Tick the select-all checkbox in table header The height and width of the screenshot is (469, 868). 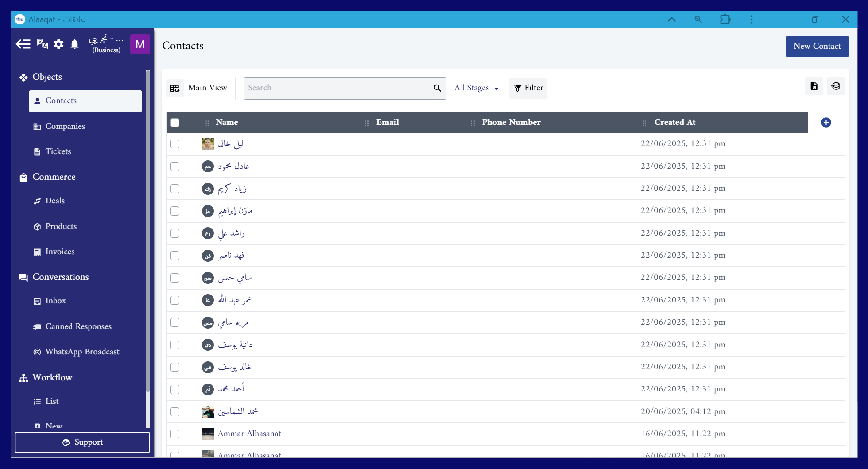click(175, 123)
